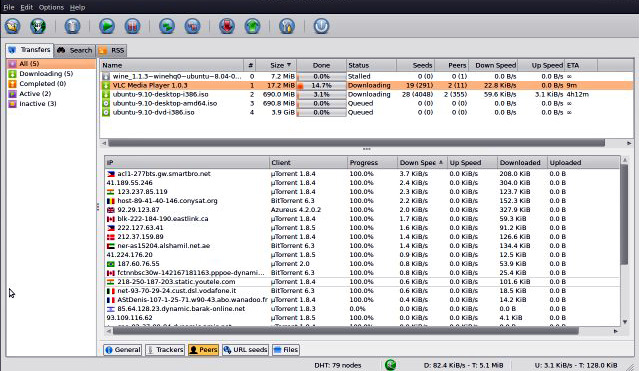Select the Transfers tab
The image size is (639, 371).
coord(29,50)
